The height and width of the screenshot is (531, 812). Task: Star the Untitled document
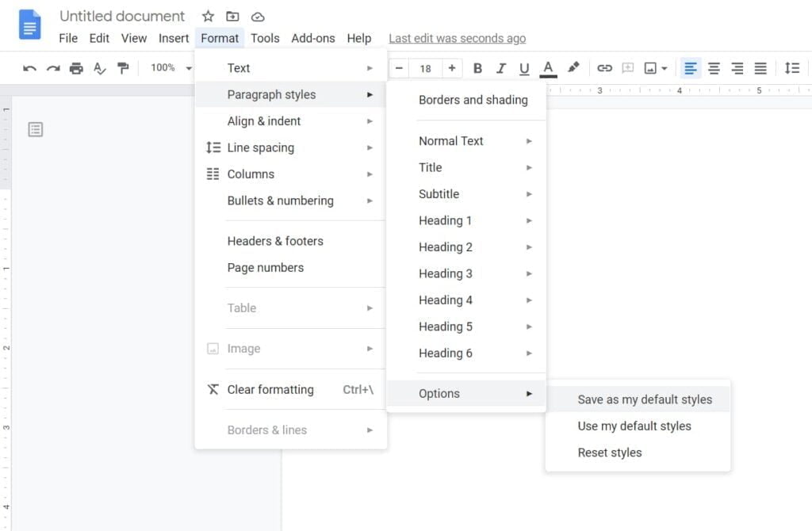click(x=209, y=17)
